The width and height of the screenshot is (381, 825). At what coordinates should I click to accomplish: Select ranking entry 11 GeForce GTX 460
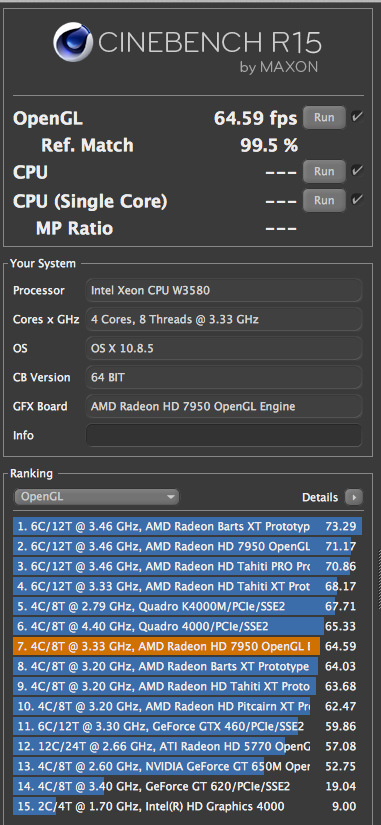tap(187, 726)
